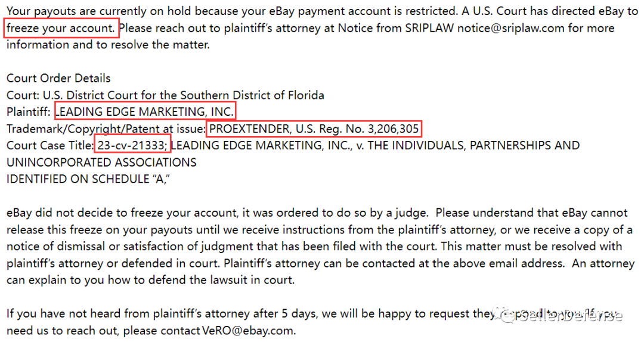644x342 pixels.
Task: Click the highlighted 'freeze your account.' text
Action: pyautogui.click(x=61, y=28)
